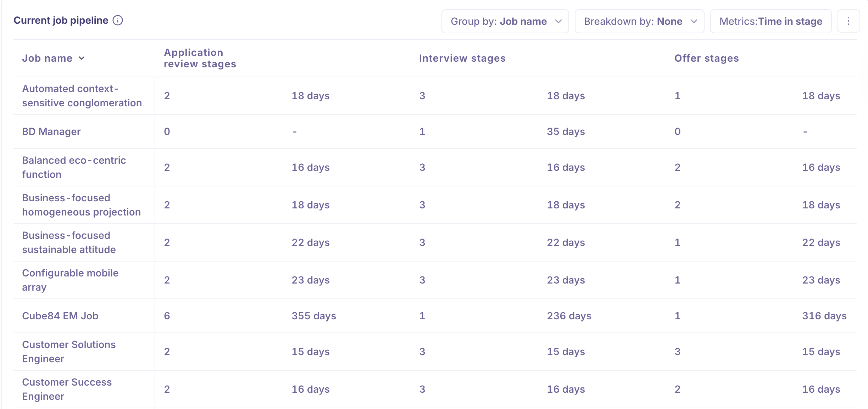868x409 pixels.
Task: Click the chevron on the Group by control
Action: [x=558, y=21]
